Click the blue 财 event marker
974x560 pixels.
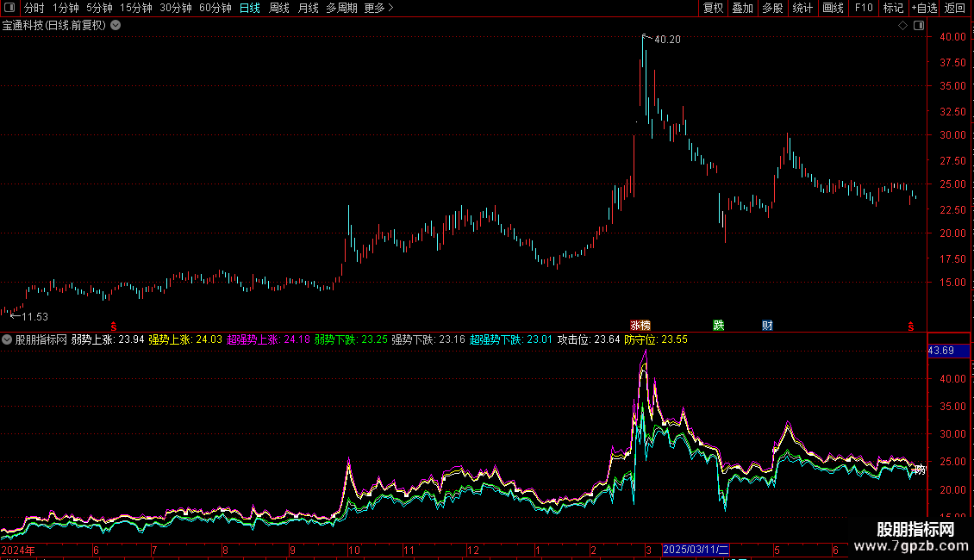tap(767, 326)
